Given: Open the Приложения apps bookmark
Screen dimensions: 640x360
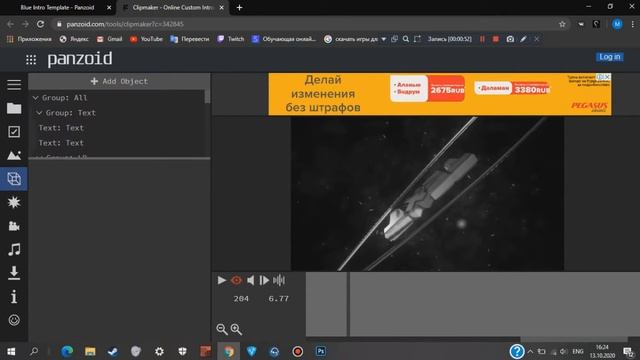Looking at the screenshot, I should (29, 39).
